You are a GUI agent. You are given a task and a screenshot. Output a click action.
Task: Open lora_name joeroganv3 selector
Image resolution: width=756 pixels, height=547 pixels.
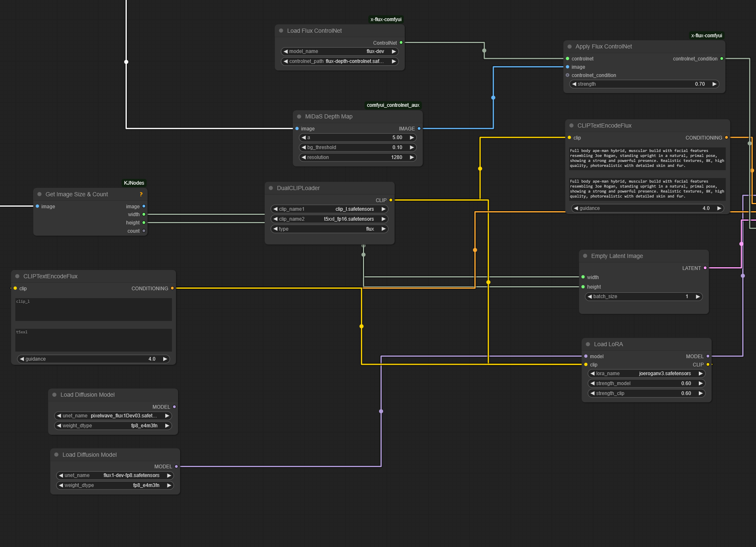tap(646, 374)
